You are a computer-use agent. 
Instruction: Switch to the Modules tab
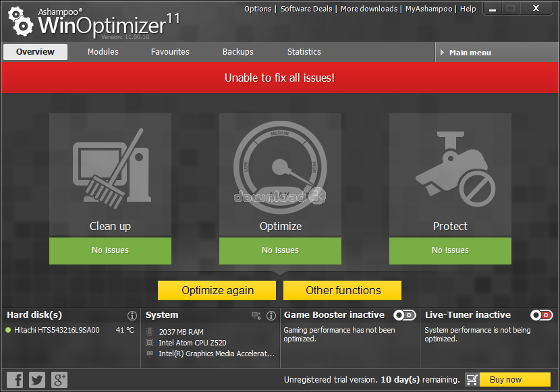pyautogui.click(x=103, y=52)
